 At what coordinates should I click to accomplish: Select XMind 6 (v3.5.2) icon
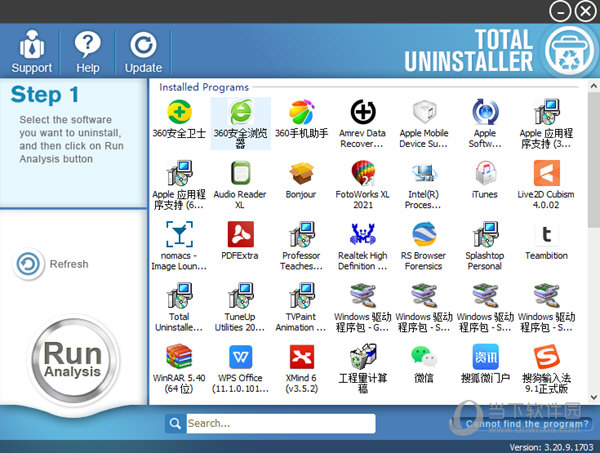click(x=302, y=356)
